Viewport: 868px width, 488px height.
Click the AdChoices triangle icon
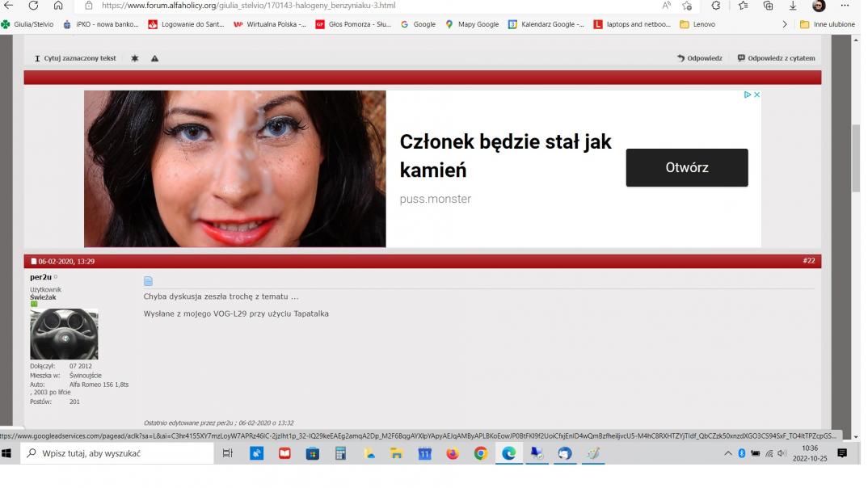[x=748, y=95]
